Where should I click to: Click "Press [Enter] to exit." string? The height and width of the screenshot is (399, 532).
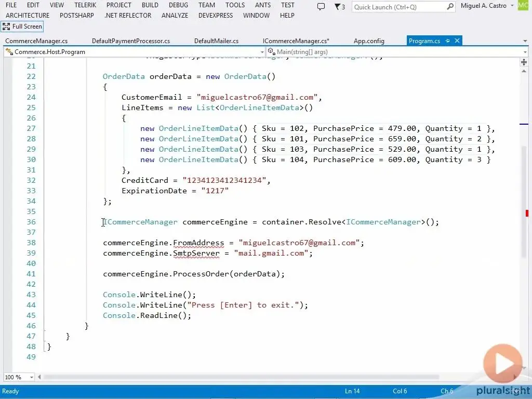[243, 305]
